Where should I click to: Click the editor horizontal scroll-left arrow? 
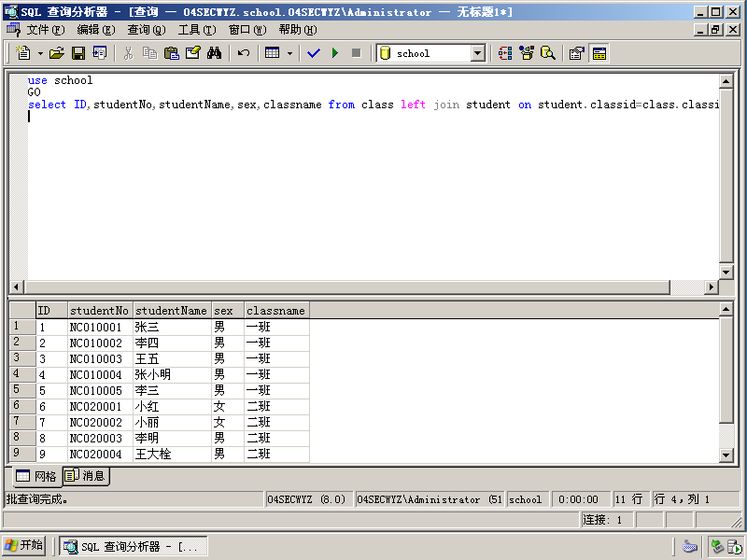tap(16, 287)
